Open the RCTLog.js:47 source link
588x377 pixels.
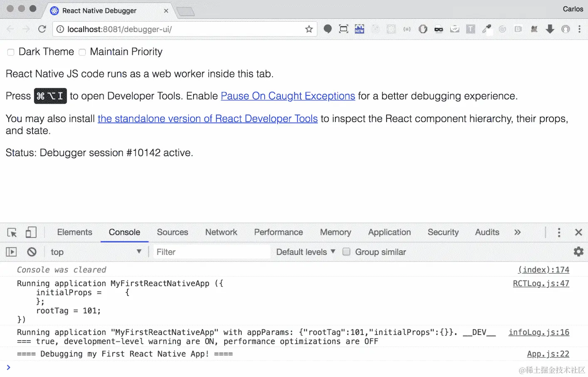[541, 283]
